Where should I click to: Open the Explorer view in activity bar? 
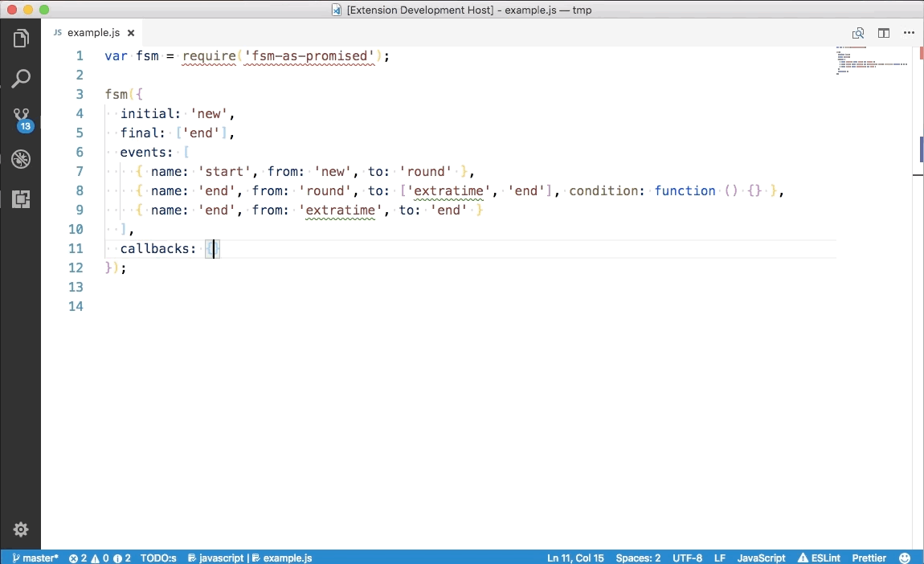21,39
